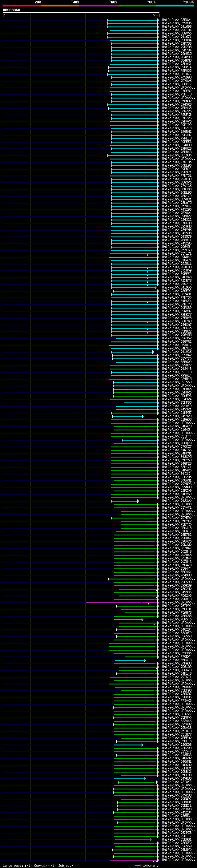This screenshot has height=868, width=197.
Task: Open hit UniRef100_Q41671
Action: point(177,37)
